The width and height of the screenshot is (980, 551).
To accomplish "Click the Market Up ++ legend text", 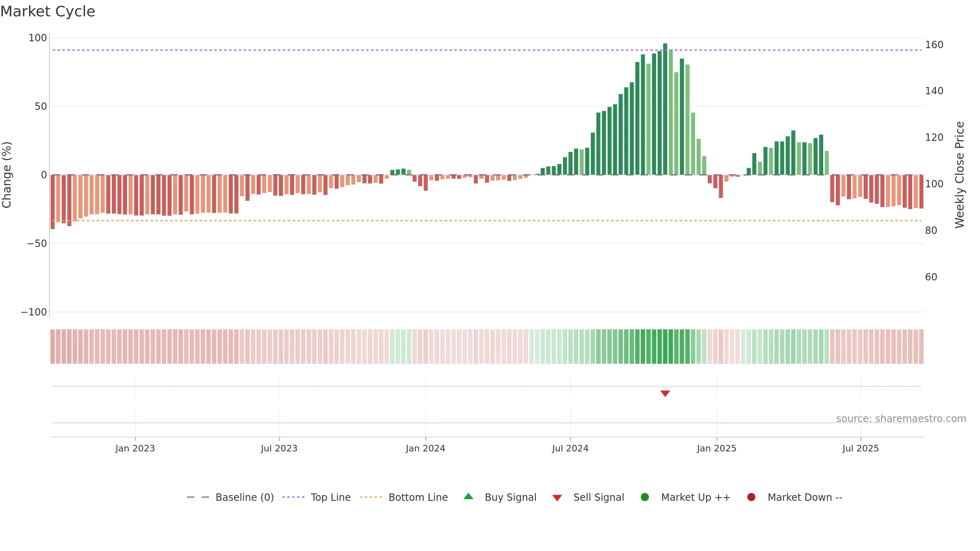I will 696,497.
